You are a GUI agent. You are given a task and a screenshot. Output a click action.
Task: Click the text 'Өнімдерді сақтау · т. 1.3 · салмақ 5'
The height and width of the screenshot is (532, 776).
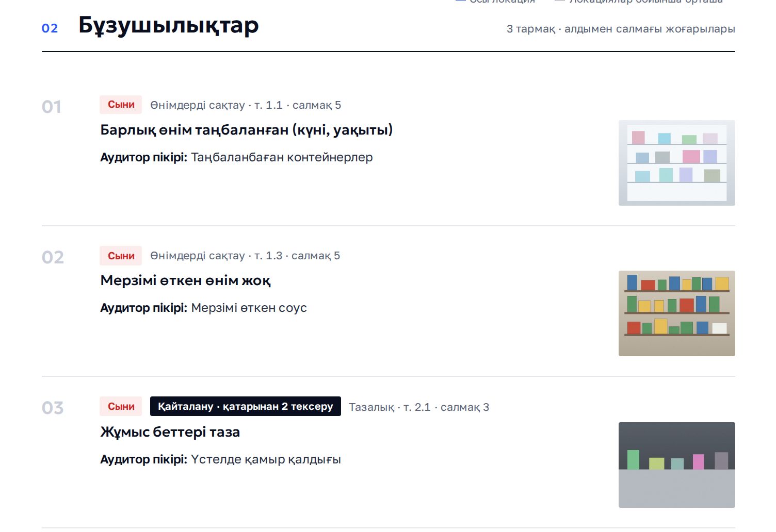click(245, 256)
